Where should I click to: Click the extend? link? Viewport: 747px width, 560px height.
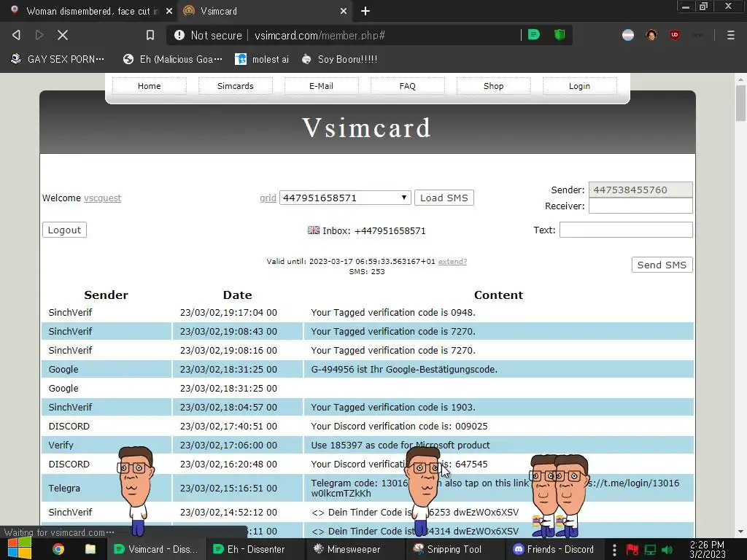click(x=452, y=262)
